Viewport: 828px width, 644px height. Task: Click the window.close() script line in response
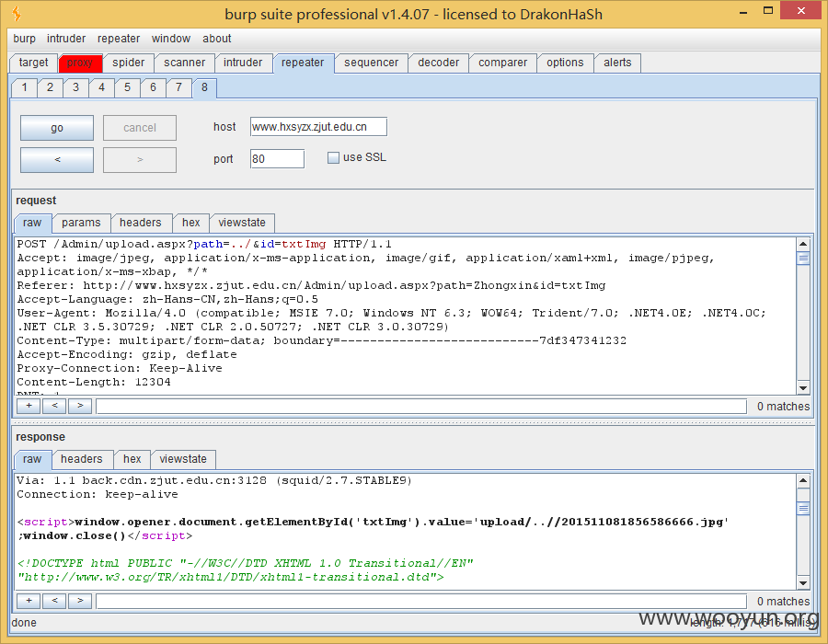[105, 535]
